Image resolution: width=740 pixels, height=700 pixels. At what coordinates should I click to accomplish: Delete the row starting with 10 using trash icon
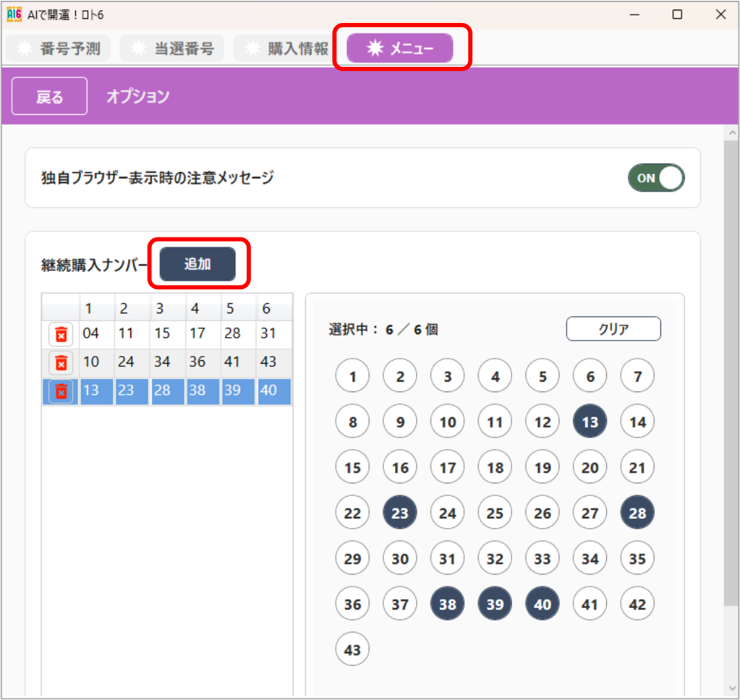coord(60,363)
